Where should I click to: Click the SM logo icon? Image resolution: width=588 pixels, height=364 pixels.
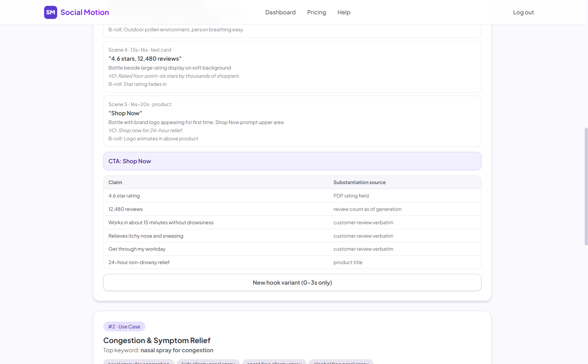click(x=51, y=12)
